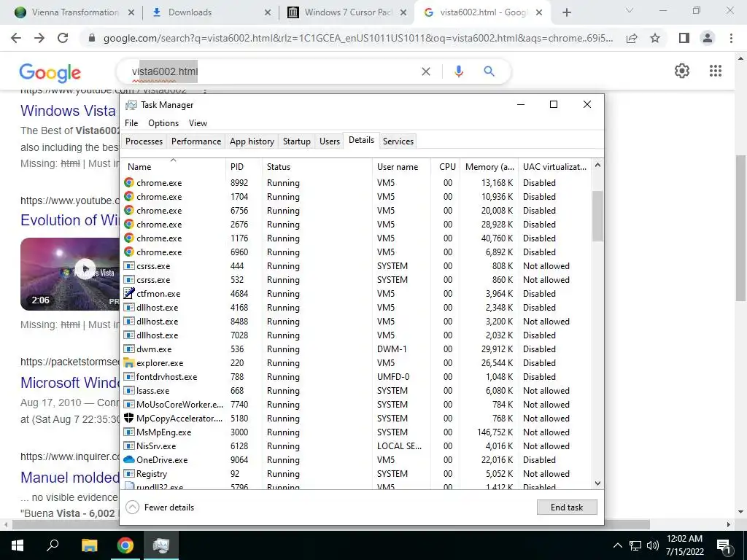
Task: Click the Chrome back arrow
Action: click(x=16, y=38)
